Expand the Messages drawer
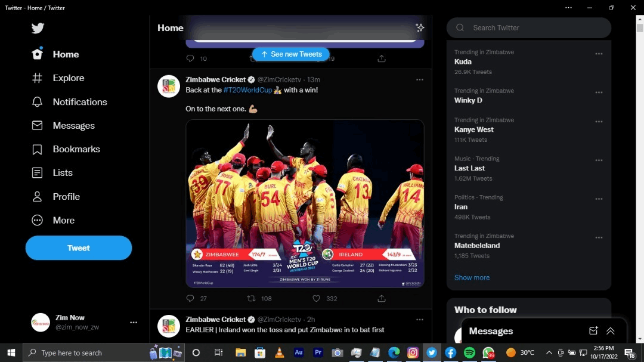 [x=611, y=331]
